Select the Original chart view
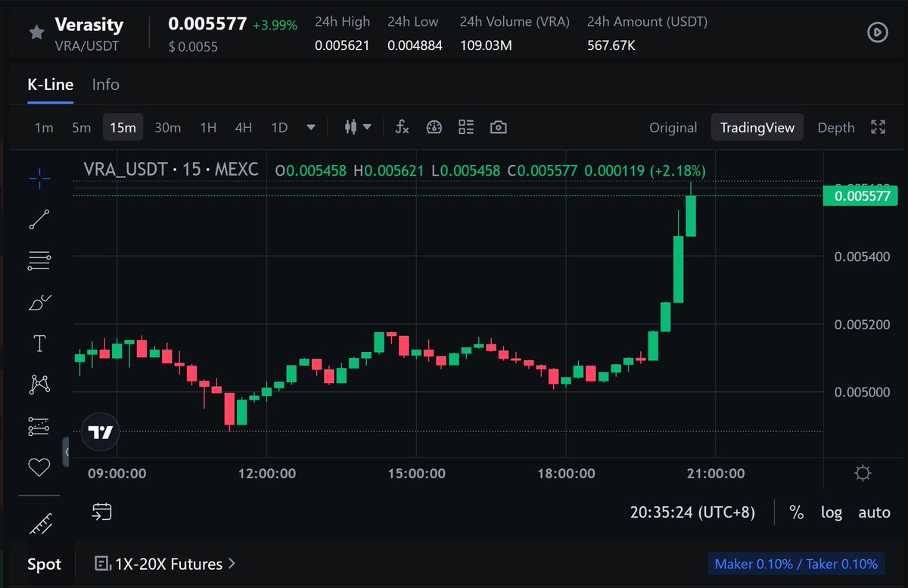The width and height of the screenshot is (908, 588). coord(673,128)
